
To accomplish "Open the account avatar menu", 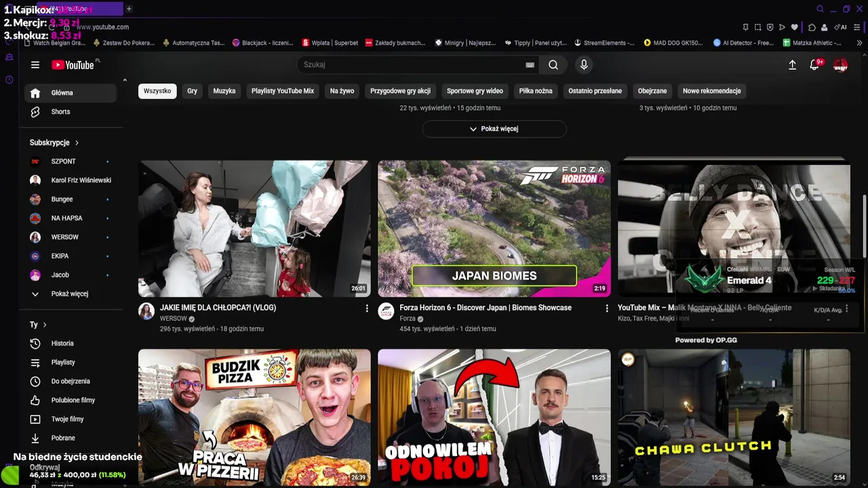I will [840, 65].
